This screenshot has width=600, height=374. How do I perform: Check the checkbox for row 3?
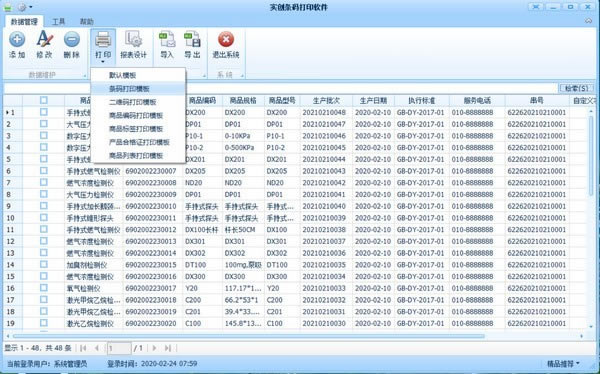[44, 136]
